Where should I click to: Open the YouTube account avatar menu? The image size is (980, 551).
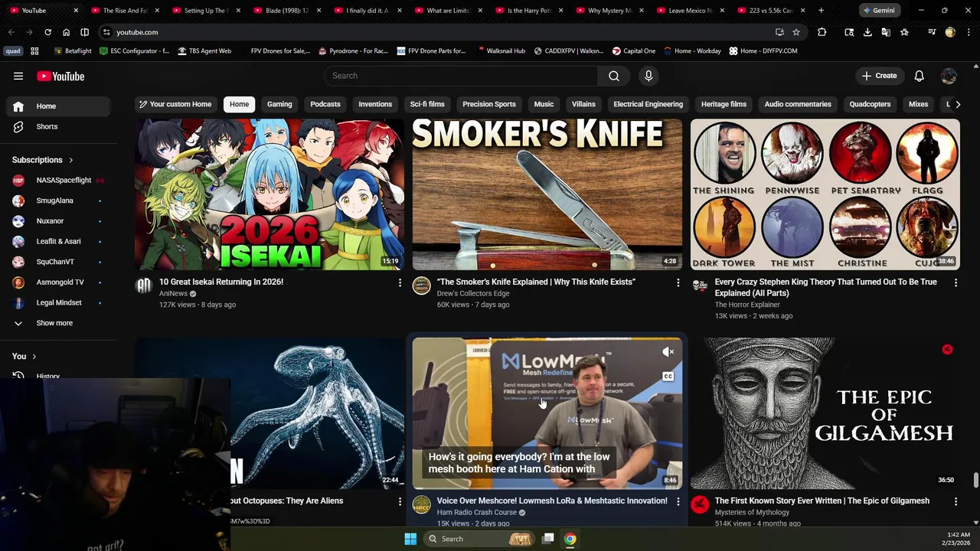[949, 76]
